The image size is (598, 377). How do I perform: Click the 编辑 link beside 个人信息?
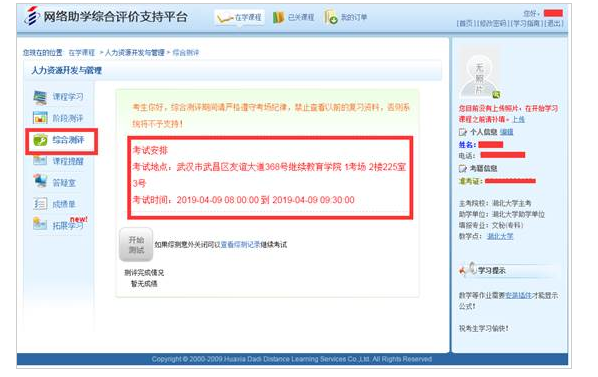[x=506, y=132]
